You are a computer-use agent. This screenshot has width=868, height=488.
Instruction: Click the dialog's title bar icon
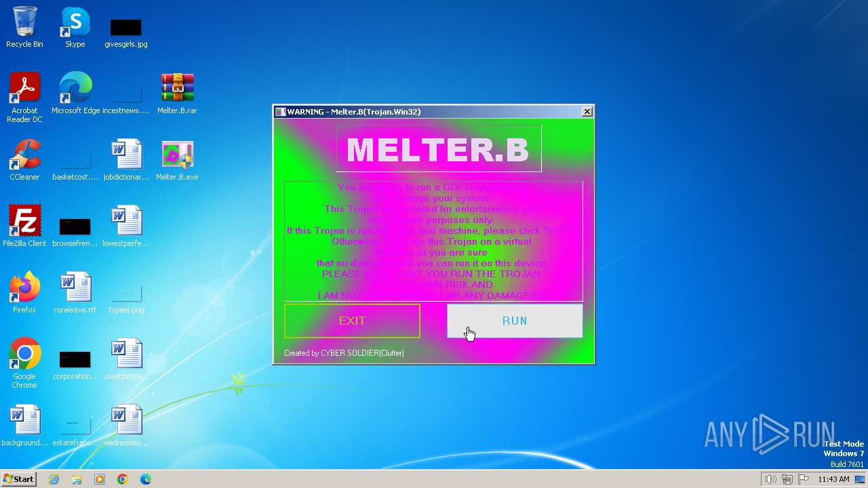tap(280, 112)
